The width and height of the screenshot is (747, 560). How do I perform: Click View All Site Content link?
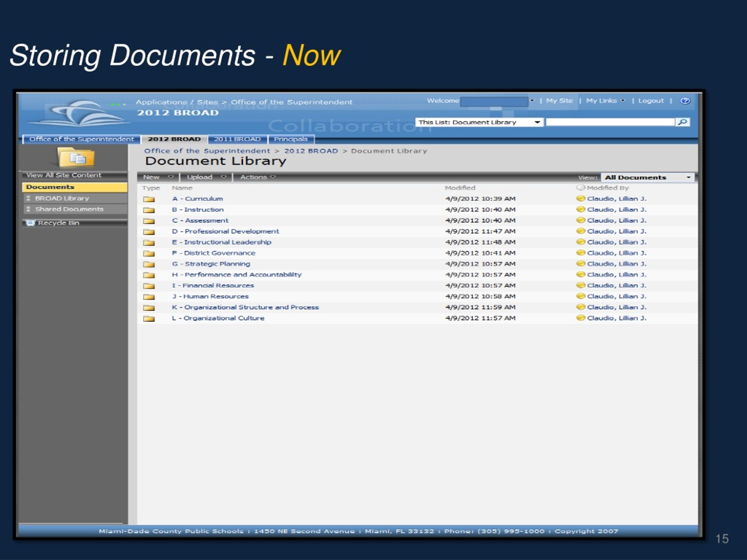coord(64,175)
